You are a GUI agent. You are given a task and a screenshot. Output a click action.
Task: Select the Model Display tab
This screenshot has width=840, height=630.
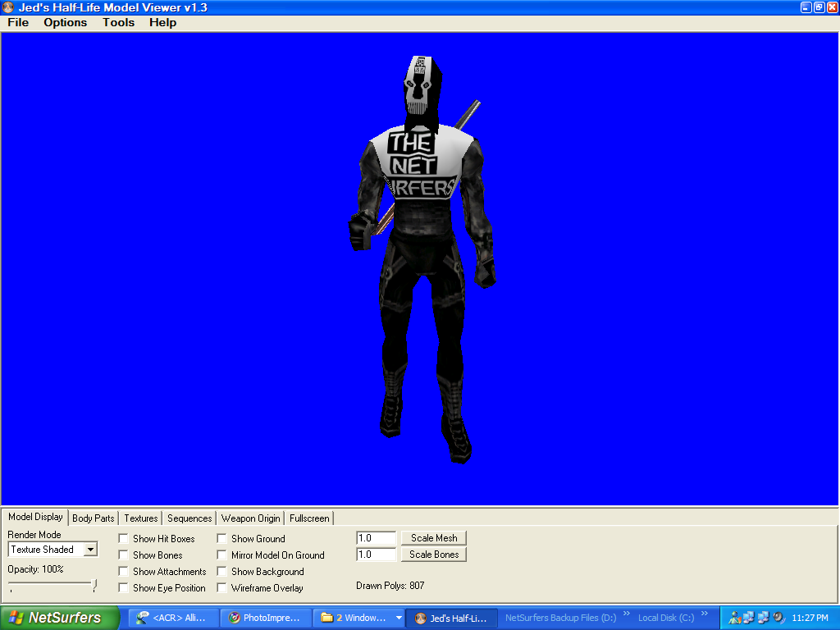click(35, 517)
